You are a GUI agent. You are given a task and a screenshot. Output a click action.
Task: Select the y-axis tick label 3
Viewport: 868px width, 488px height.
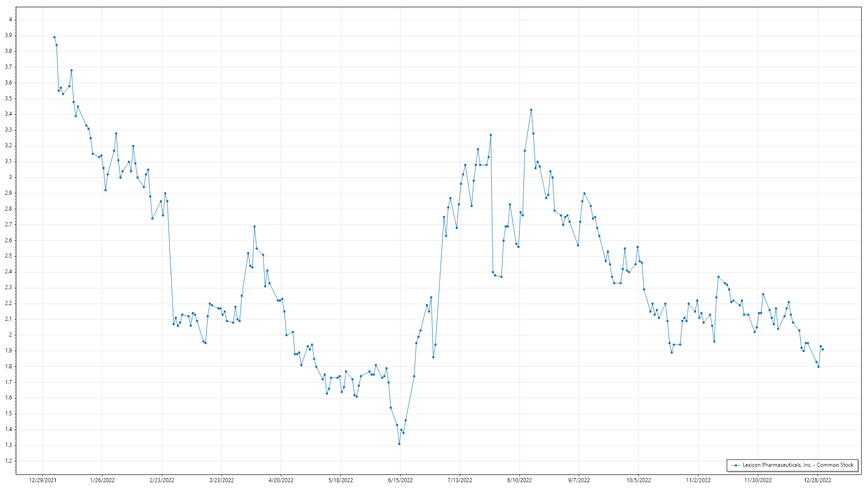pos(10,178)
